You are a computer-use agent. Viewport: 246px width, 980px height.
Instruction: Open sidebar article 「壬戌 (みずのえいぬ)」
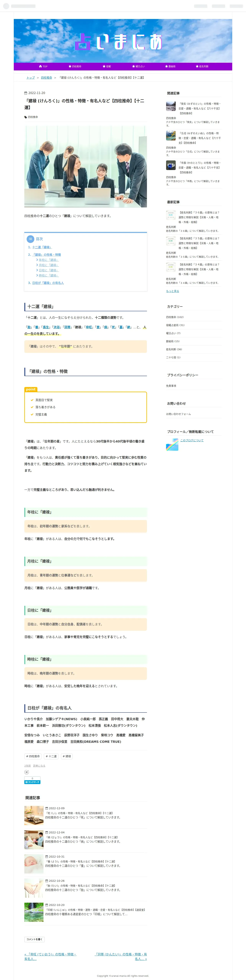pos(200,138)
